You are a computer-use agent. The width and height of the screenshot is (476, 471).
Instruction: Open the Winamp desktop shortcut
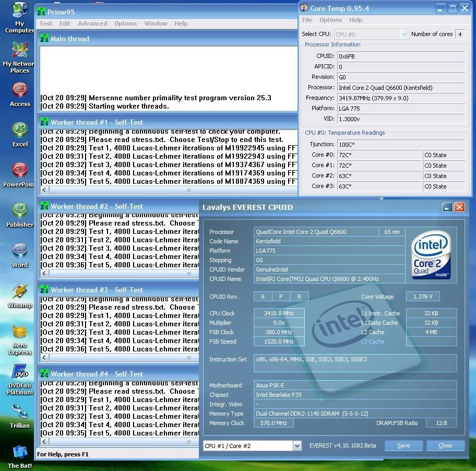20,296
